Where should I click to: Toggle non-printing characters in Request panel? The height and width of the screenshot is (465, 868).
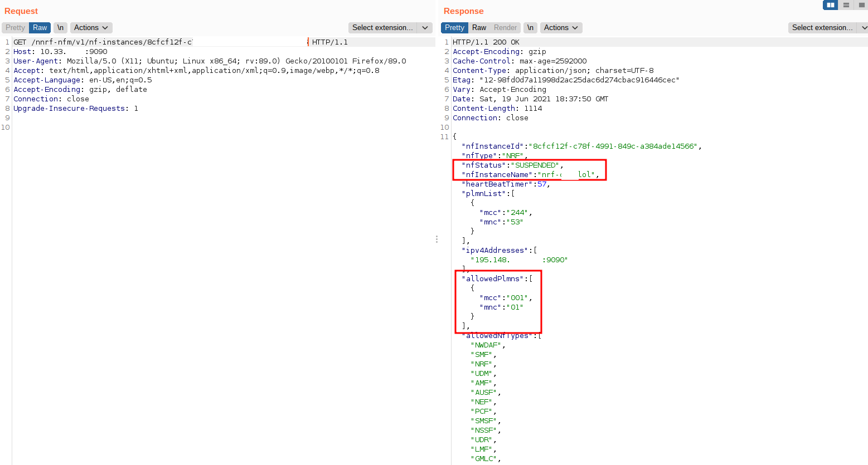click(x=60, y=27)
